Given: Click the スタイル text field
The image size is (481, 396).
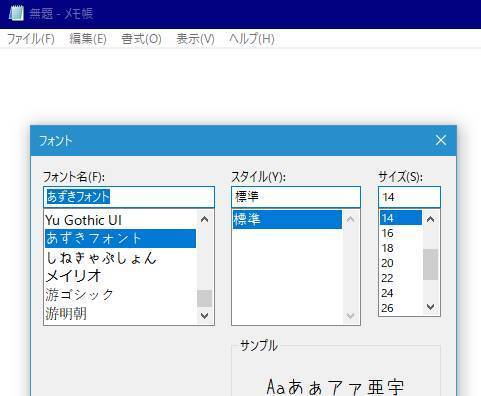Looking at the screenshot, I should pyautogui.click(x=296, y=197).
